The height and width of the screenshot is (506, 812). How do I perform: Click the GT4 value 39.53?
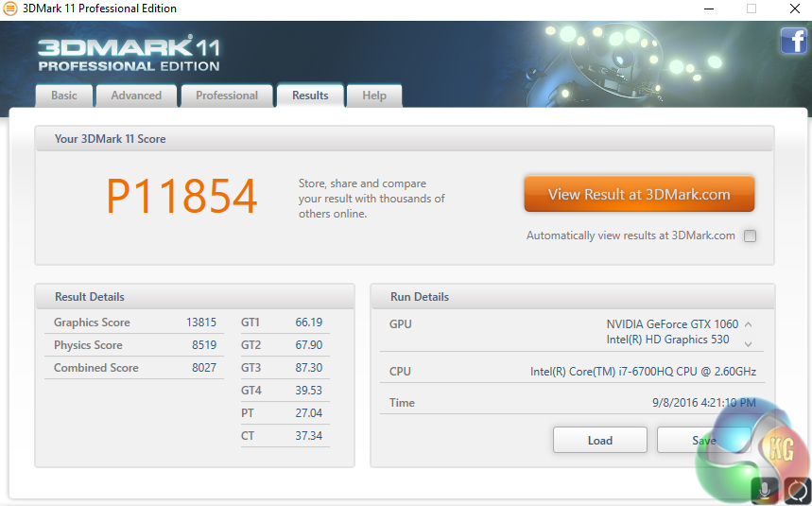(x=309, y=391)
